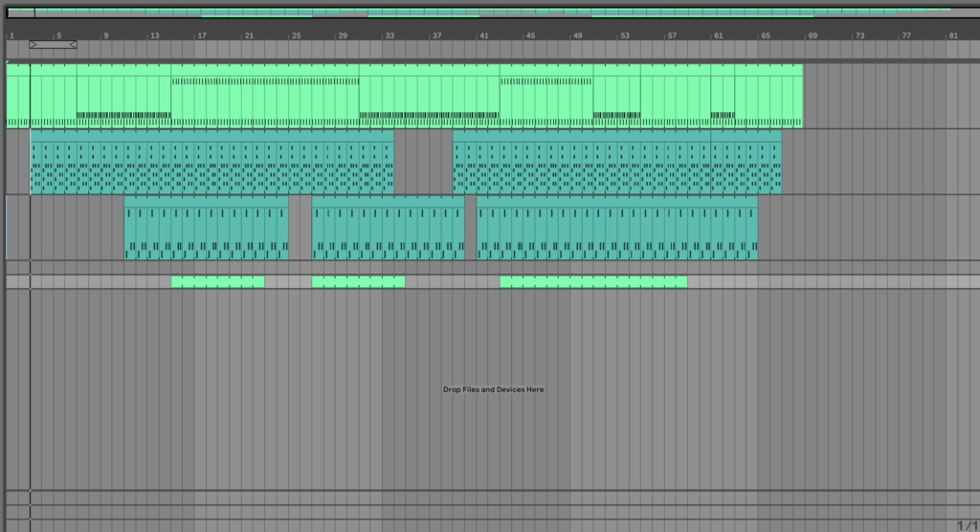Click bar 9 marker in the ruler
The height and width of the screenshot is (532, 980).
105,35
